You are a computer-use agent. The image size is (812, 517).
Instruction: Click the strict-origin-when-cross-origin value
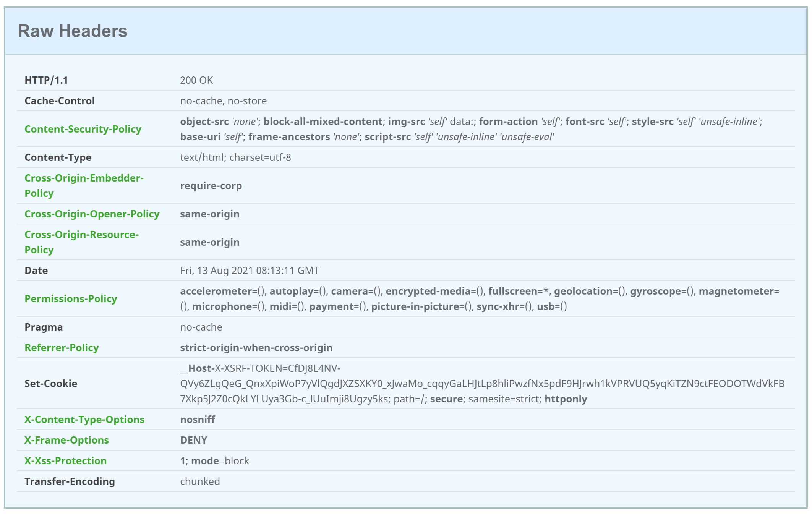256,348
